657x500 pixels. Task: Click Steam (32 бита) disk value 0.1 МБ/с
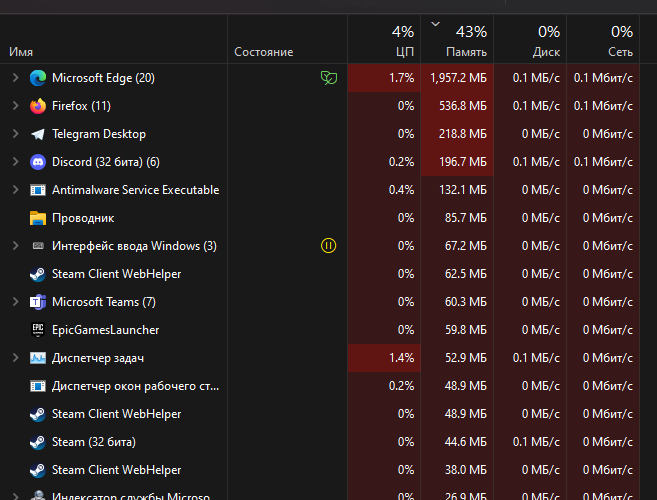click(x=536, y=442)
